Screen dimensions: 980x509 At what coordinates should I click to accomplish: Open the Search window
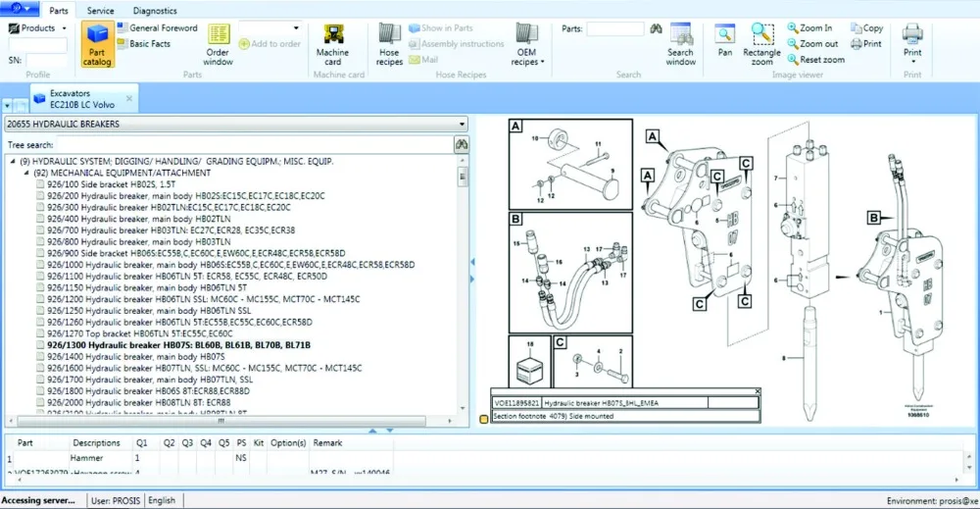click(681, 45)
